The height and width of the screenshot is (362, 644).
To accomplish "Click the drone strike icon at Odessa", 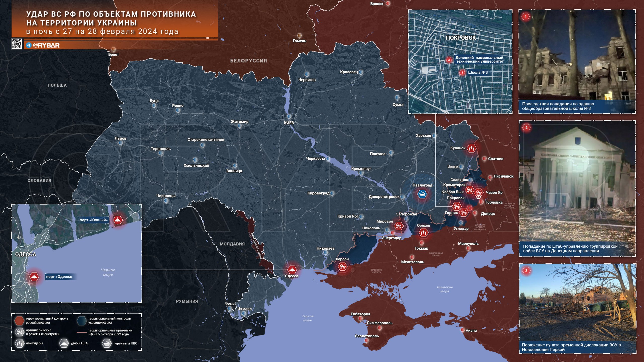I will (x=292, y=270).
